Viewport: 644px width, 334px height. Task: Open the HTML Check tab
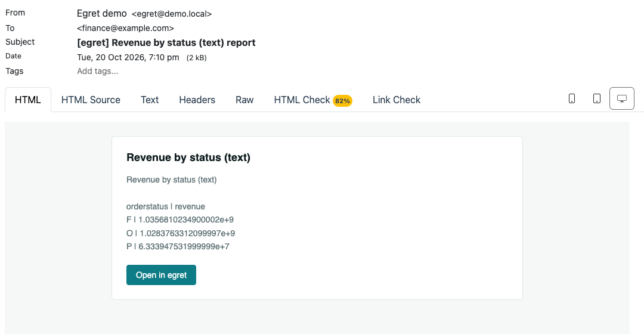tap(313, 100)
